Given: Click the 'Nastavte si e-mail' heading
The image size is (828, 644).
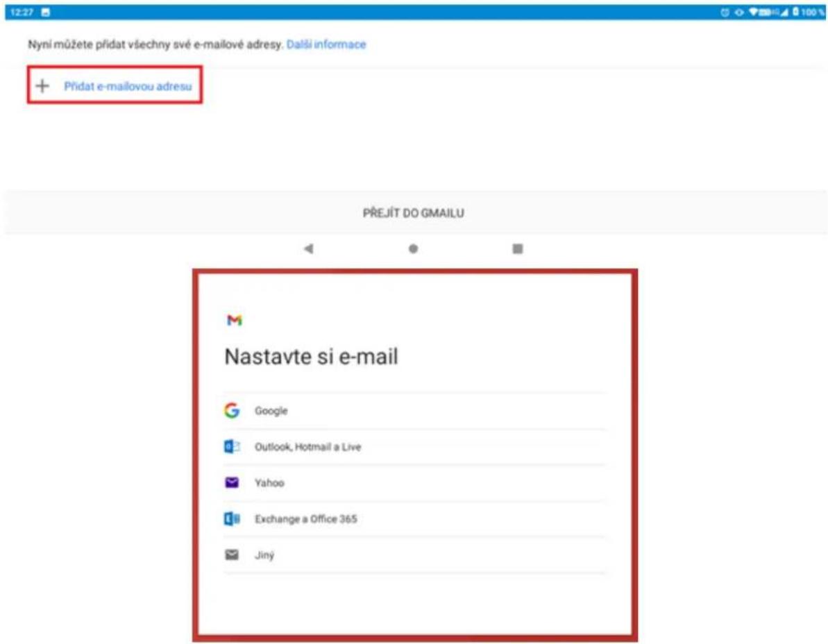Looking at the screenshot, I should click(x=311, y=357).
